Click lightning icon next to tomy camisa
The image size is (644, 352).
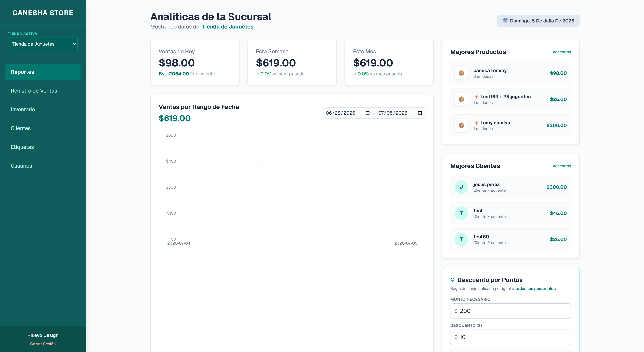click(476, 123)
